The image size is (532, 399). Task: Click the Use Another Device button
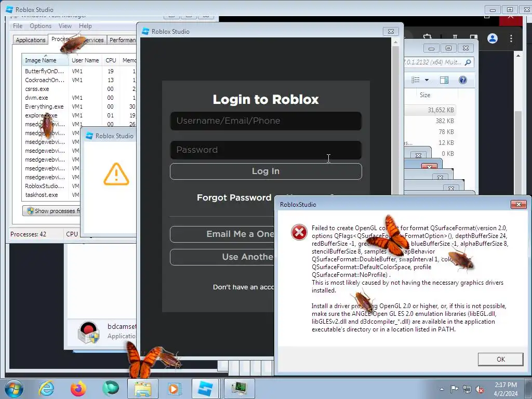222,257
